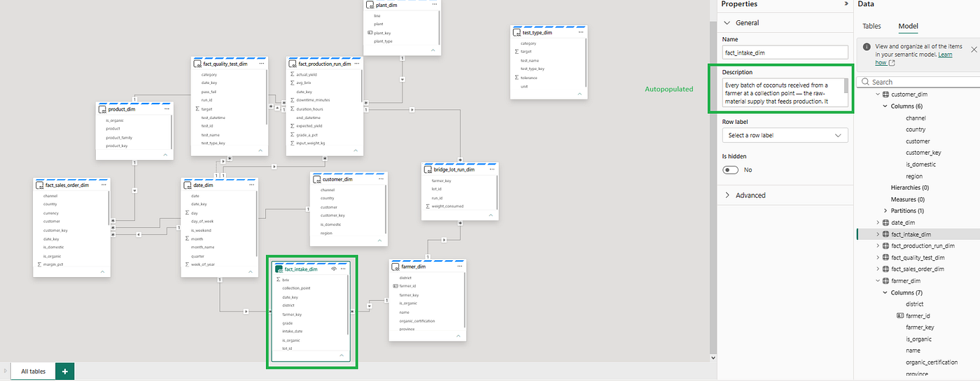Click the key icon beside farmer_id in Data pane

pyautogui.click(x=899, y=316)
